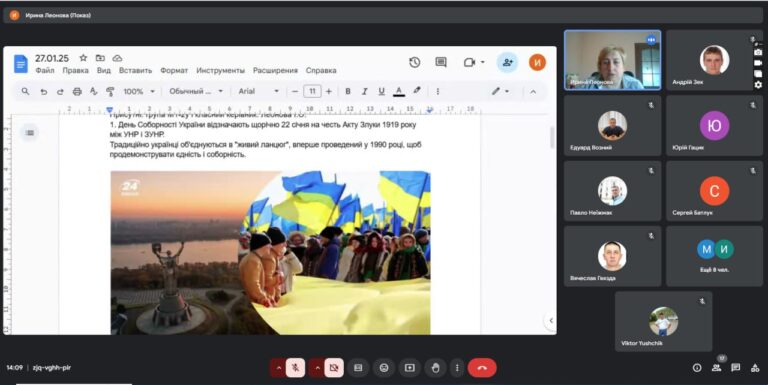Viewport: 768px width, 385px height.
Task: Open the Вставить menu
Action: point(135,71)
